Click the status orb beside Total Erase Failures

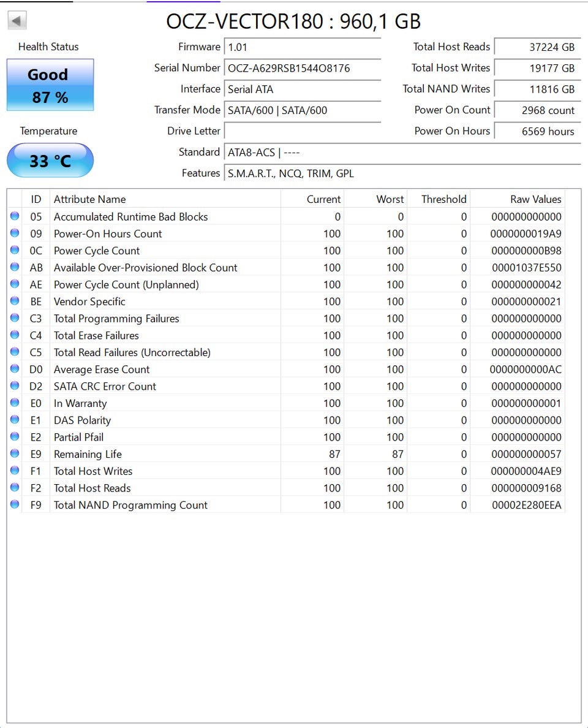(x=15, y=335)
